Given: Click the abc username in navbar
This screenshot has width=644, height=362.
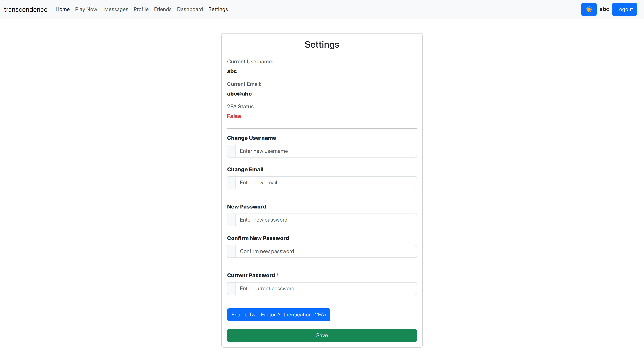Looking at the screenshot, I should [x=604, y=9].
